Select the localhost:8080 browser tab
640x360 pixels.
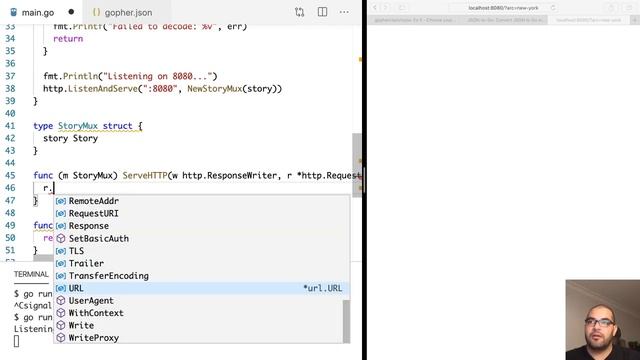pyautogui.click(x=588, y=20)
